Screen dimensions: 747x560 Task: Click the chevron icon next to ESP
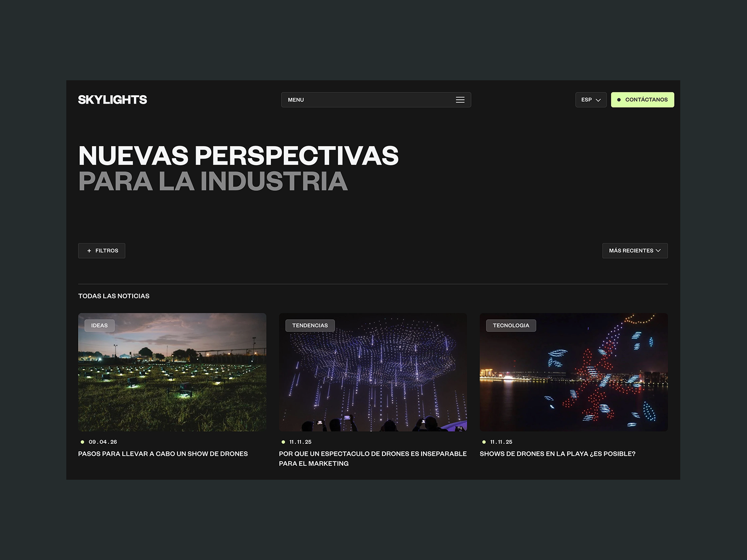[x=598, y=100]
